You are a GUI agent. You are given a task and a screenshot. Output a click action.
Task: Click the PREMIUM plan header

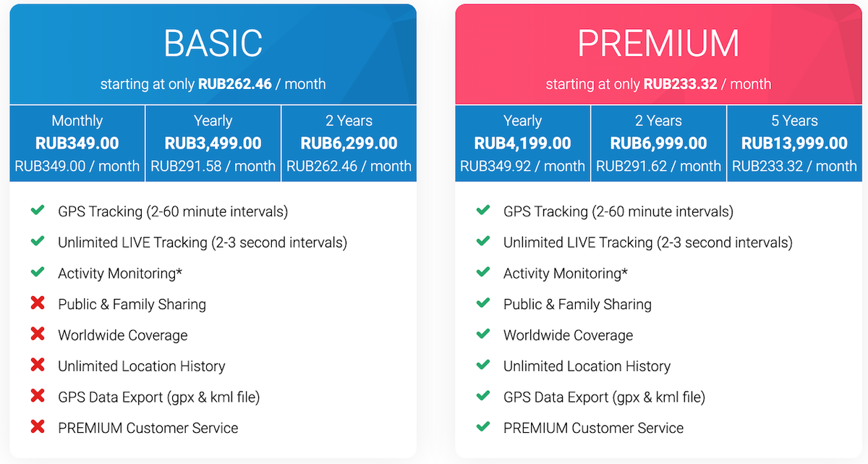coord(659,54)
